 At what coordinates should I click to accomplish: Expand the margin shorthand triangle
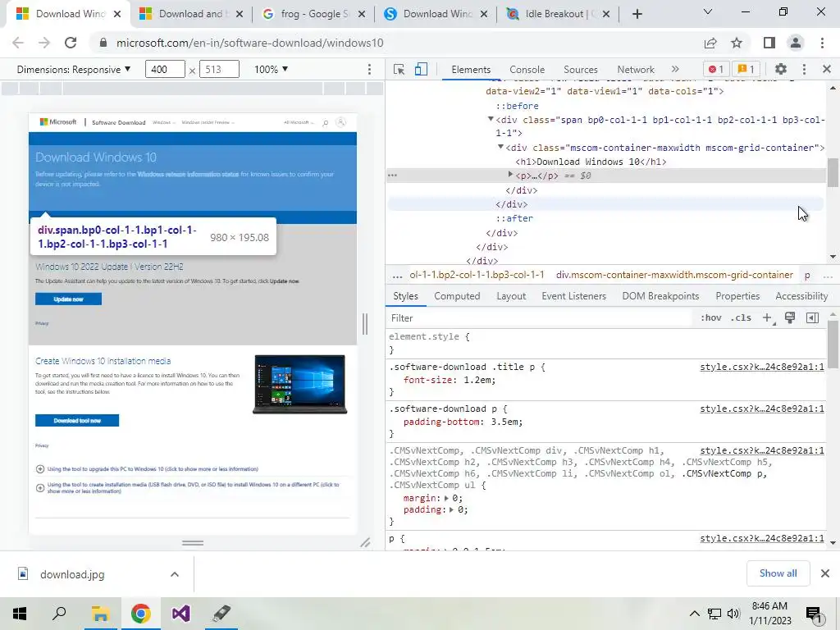[x=446, y=498]
